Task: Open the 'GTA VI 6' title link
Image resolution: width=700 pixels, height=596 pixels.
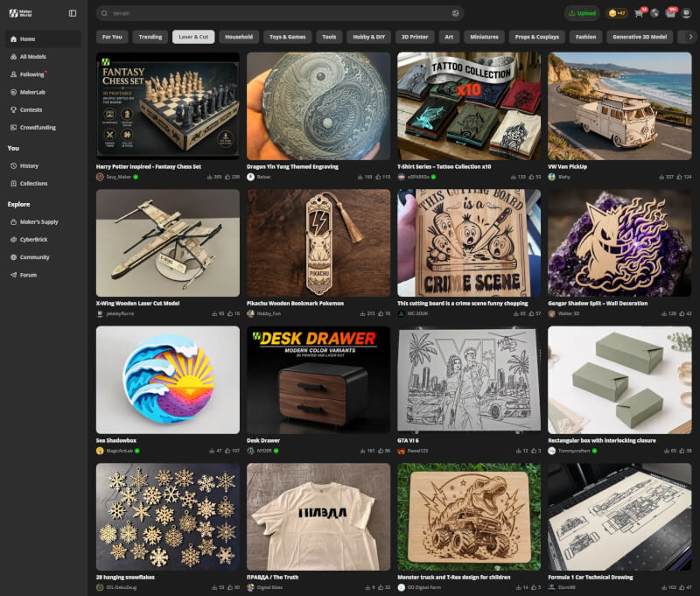Action: click(x=408, y=440)
